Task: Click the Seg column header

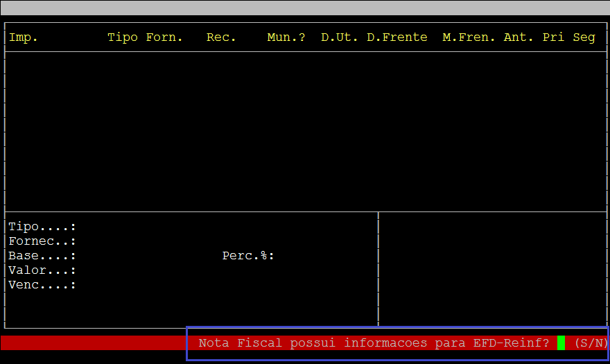Action: 584,37
